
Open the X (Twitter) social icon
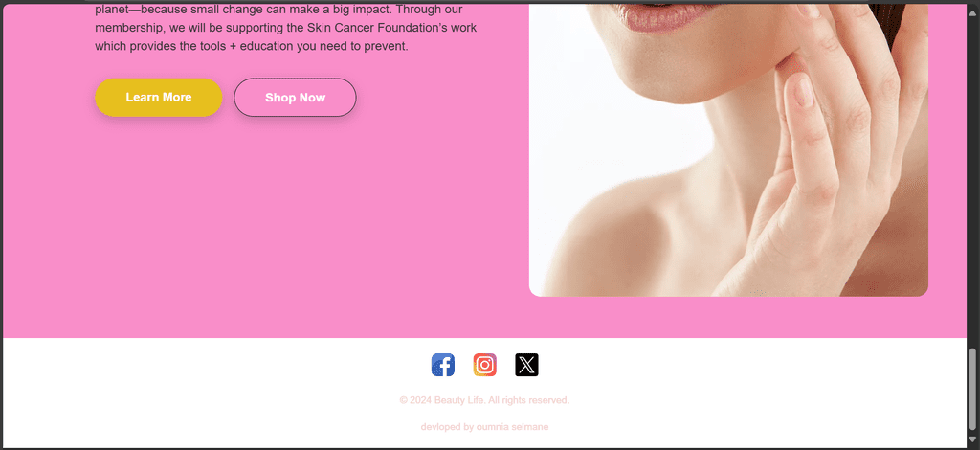coord(526,365)
